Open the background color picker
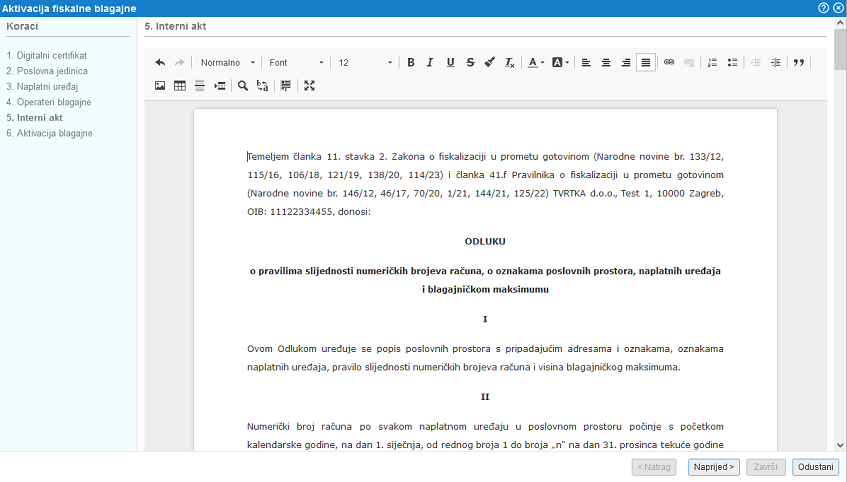This screenshot has height=482, width=847. point(560,63)
